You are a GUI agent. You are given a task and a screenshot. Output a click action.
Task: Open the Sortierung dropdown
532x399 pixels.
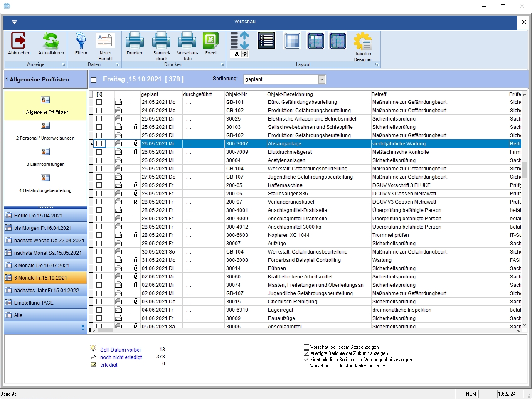[322, 79]
